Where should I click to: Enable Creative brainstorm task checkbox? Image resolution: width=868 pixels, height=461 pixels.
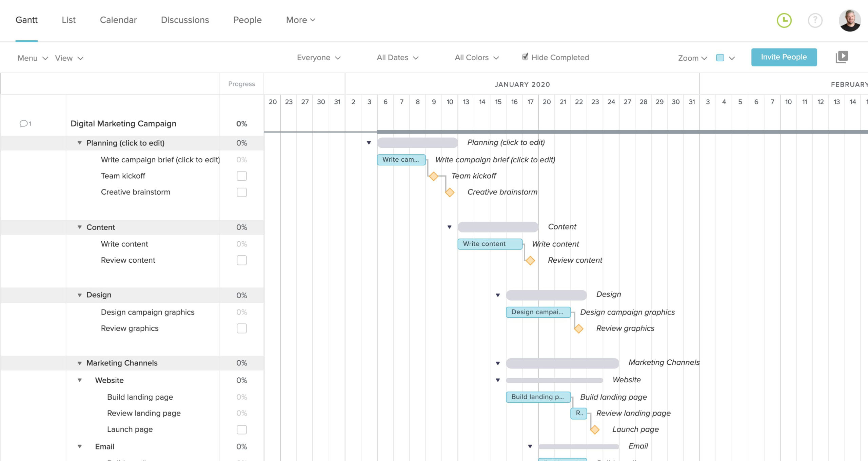click(242, 192)
